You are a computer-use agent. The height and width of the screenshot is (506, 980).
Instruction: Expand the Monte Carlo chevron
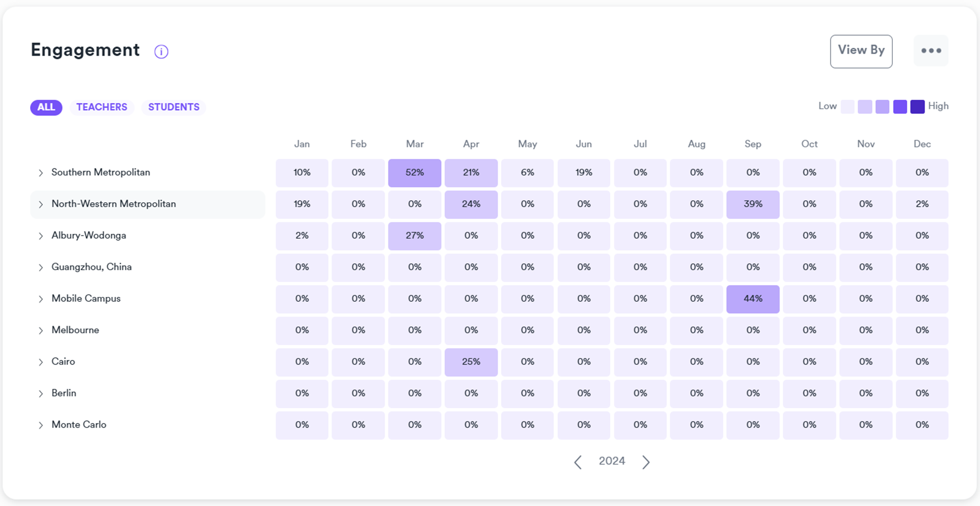41,425
